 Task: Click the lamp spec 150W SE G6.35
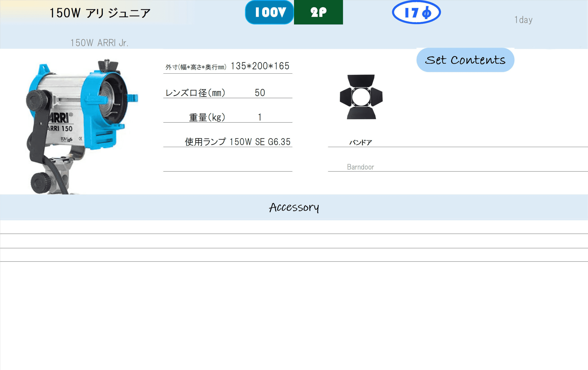(x=260, y=142)
